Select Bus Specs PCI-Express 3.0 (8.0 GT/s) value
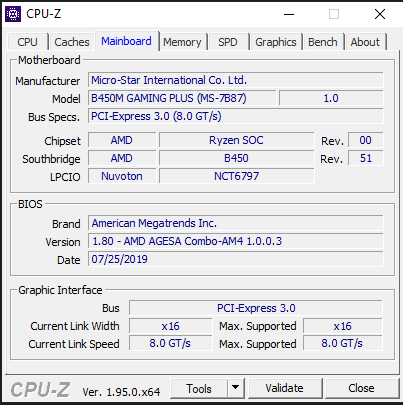Image resolution: width=403 pixels, height=405 pixels. pyautogui.click(x=236, y=116)
